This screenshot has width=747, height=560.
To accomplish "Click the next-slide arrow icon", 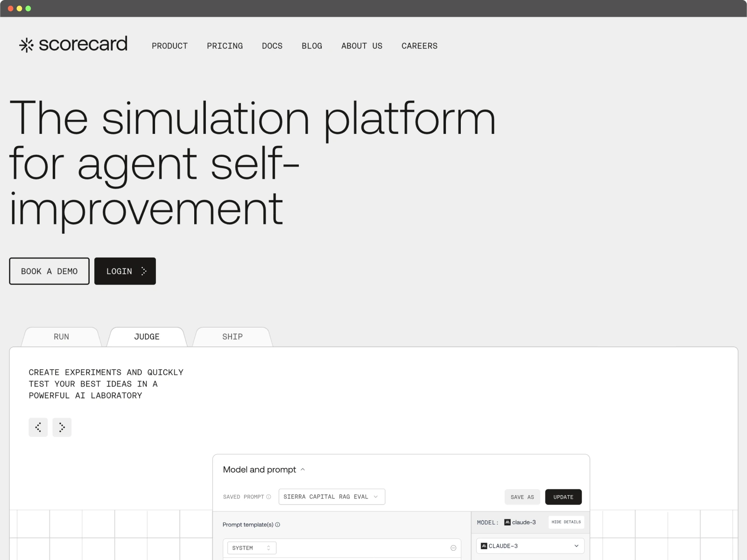I will [63, 427].
